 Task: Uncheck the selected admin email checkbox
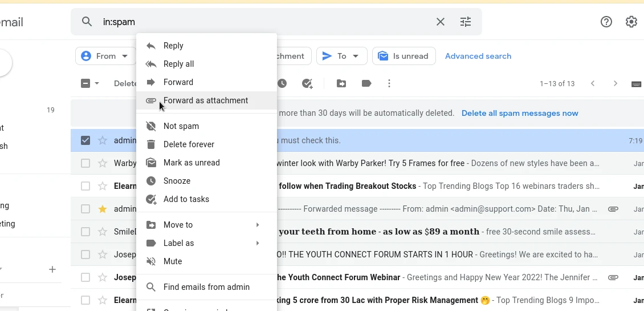point(85,140)
